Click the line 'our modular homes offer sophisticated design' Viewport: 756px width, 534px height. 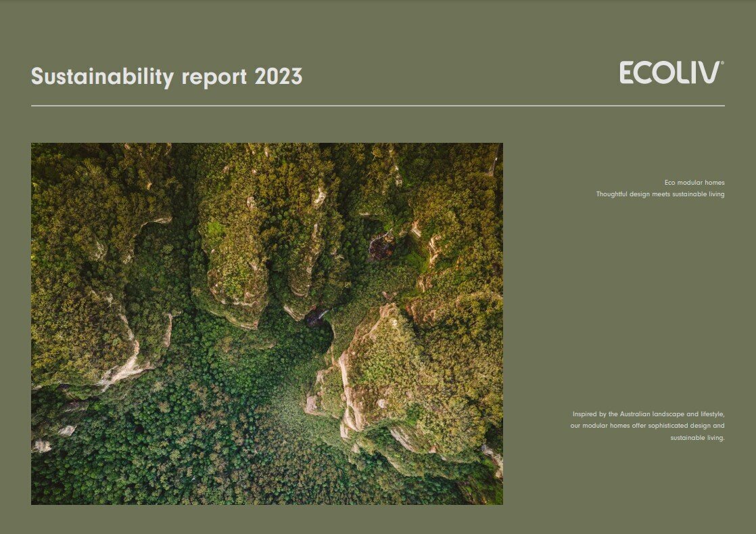coord(647,426)
